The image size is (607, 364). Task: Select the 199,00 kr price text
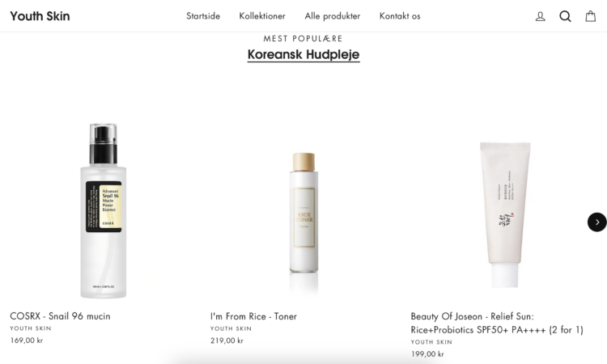click(x=427, y=354)
